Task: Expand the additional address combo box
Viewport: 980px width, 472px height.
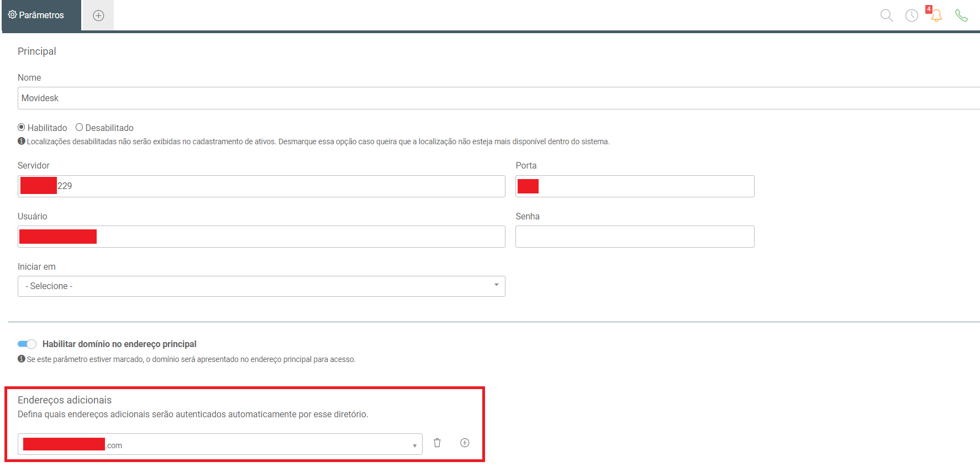Action: click(220, 444)
